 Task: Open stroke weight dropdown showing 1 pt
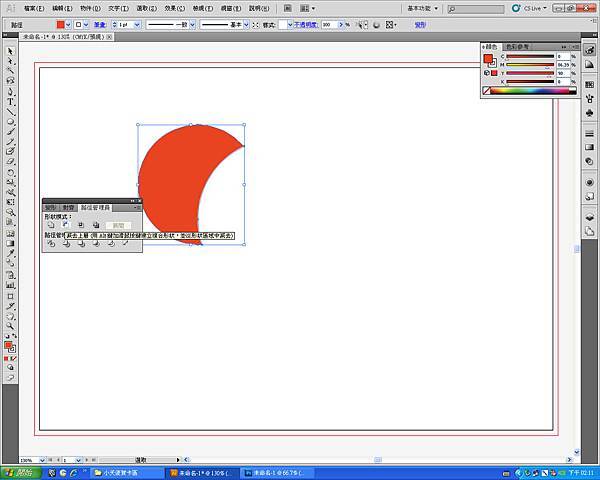(x=137, y=25)
